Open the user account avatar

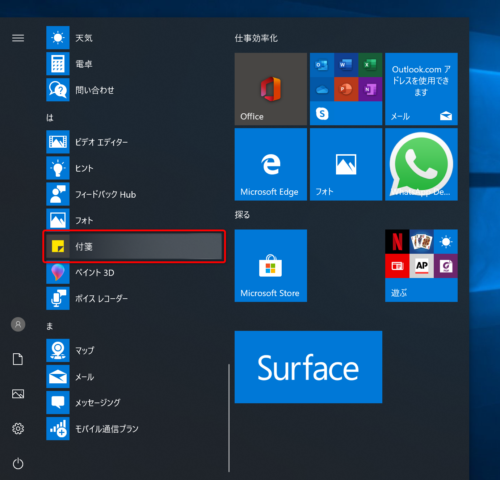(x=18, y=324)
